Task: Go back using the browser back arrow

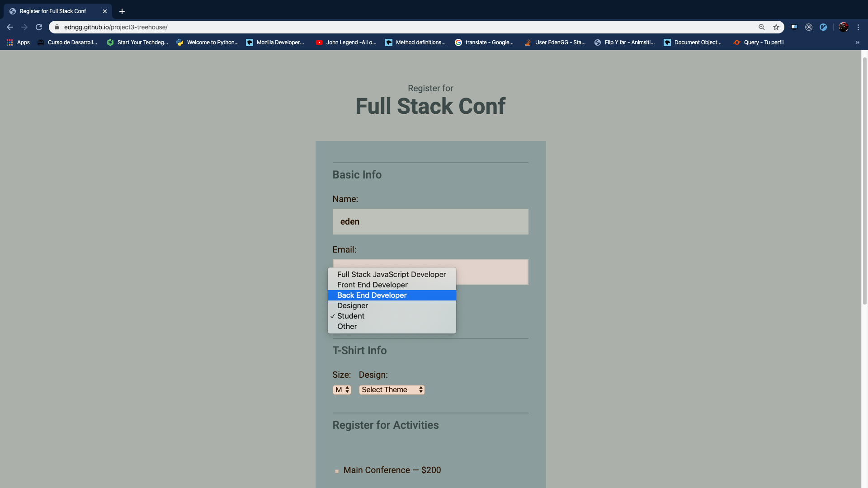Action: click(10, 27)
